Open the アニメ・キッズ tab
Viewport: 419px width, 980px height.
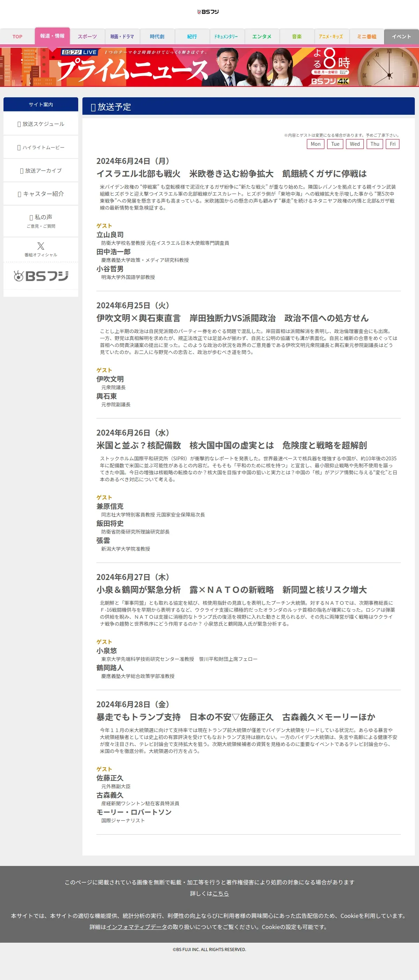click(x=331, y=37)
